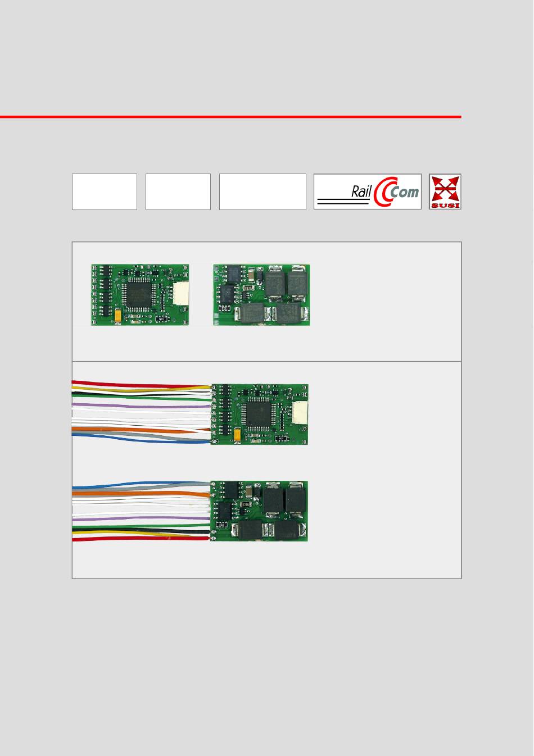The width and height of the screenshot is (534, 756).
Task: Click the unwired decoder board showing the large diodes
Action: 261,295
